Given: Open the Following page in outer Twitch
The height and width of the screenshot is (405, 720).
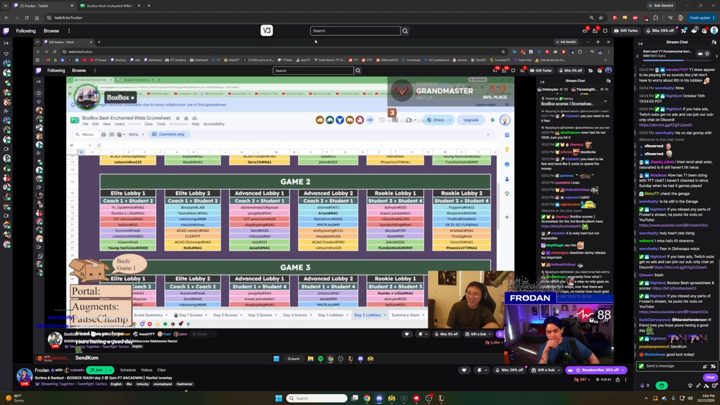Looking at the screenshot, I should click(26, 31).
